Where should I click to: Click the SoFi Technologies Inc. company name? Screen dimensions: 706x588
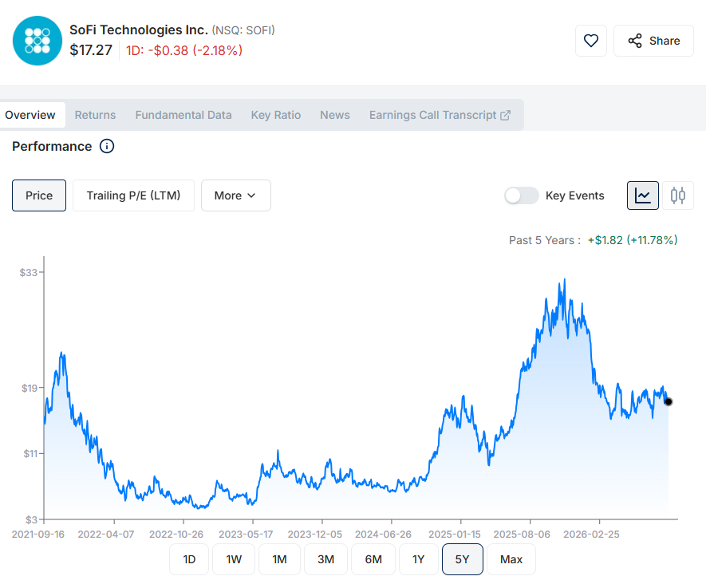point(139,30)
